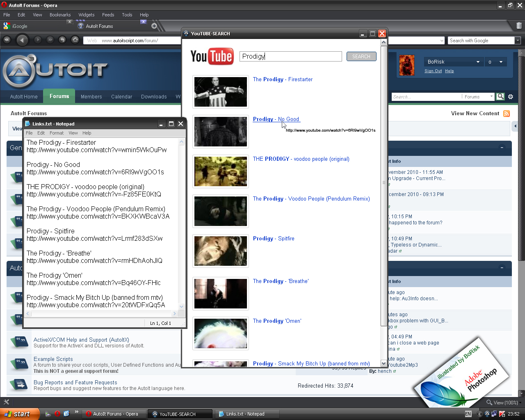Image resolution: width=525 pixels, height=420 pixels.
Task: Click Opera's Forward arrow button
Action: 38,40
